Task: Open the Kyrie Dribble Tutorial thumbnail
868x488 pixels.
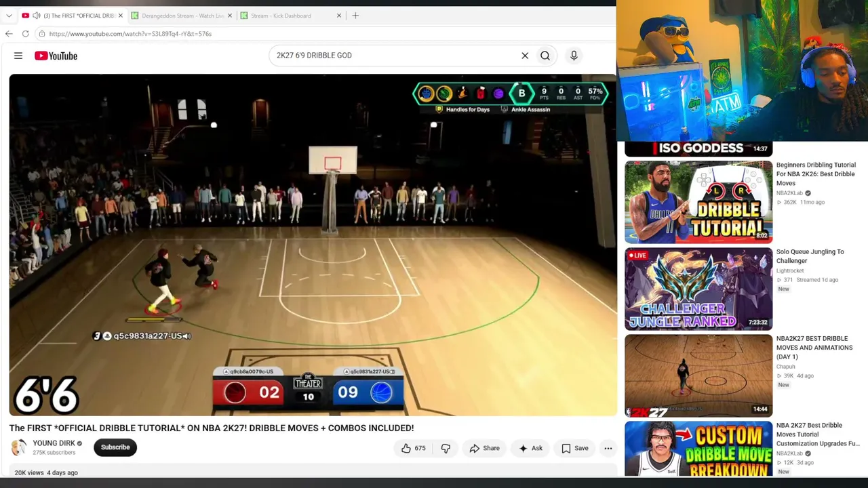Action: coord(698,202)
